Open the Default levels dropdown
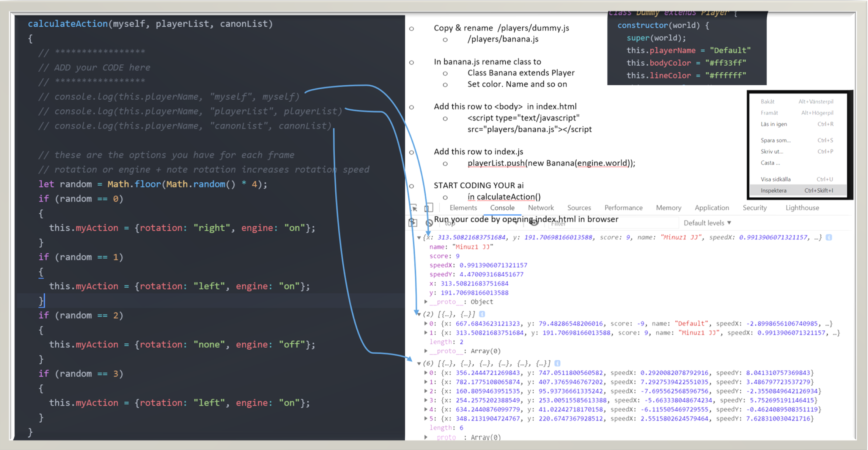868x450 pixels. pyautogui.click(x=707, y=223)
